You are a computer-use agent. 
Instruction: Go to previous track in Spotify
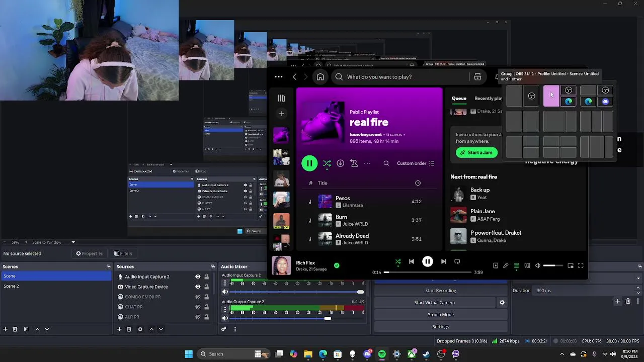(412, 261)
